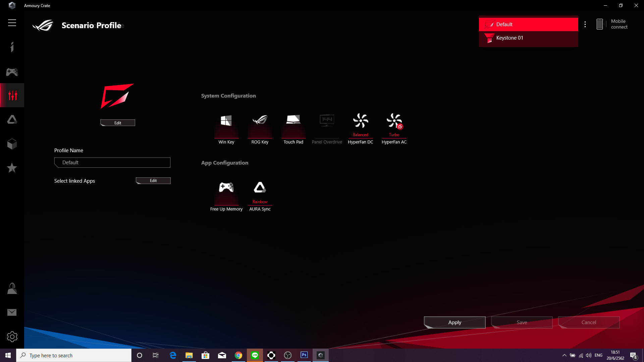644x362 pixels.
Task: Click the Cancel button
Action: tap(589, 322)
